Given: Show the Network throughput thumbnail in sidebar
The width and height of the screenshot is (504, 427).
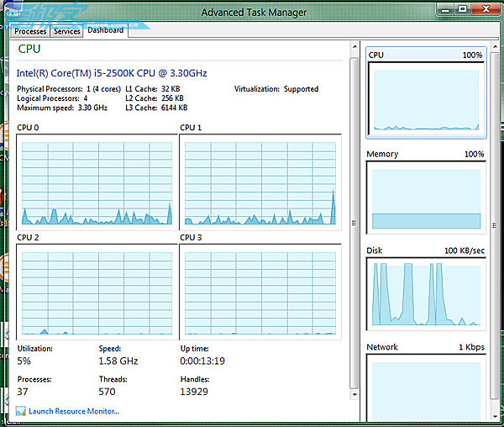Looking at the screenshot, I should coord(425,387).
